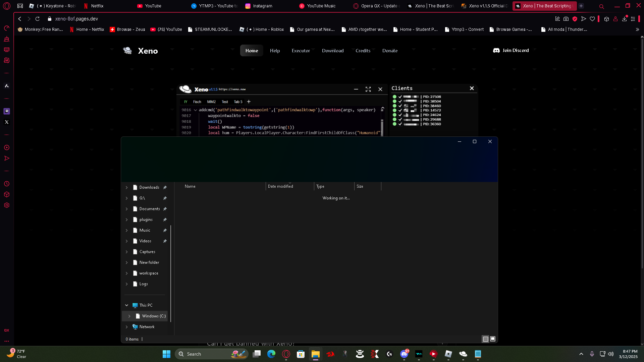Expand the G:\ drive tree node
644x362 pixels.
click(x=127, y=198)
